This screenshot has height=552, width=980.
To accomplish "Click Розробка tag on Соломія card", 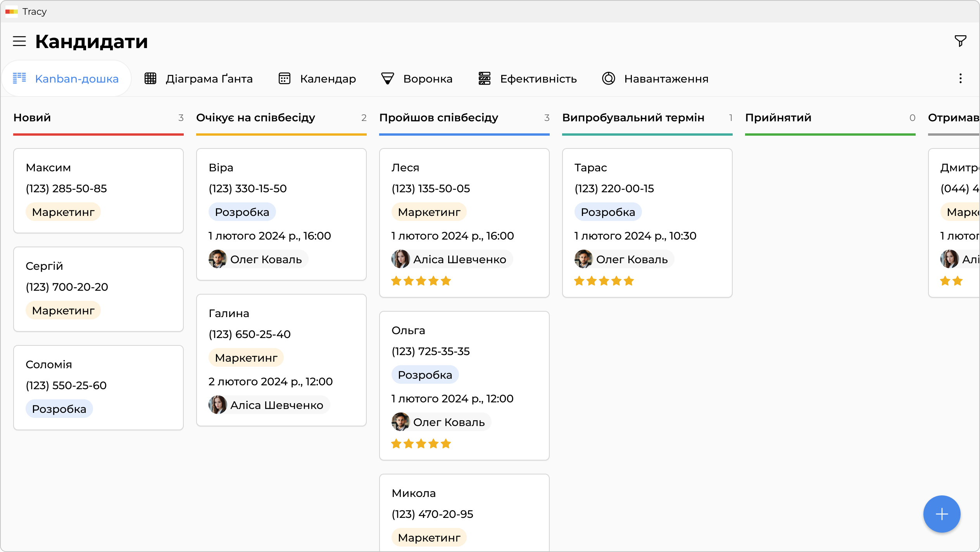I will pyautogui.click(x=59, y=409).
